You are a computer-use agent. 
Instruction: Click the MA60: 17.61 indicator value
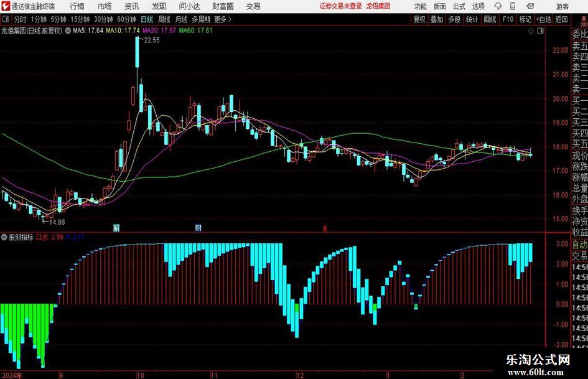click(195, 30)
